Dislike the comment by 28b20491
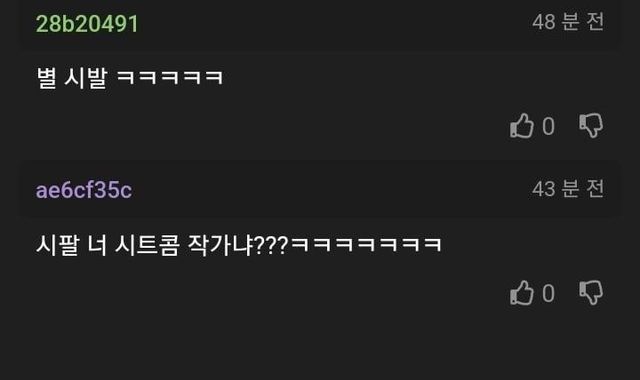Image resolution: width=640 pixels, height=380 pixels. 591,125
